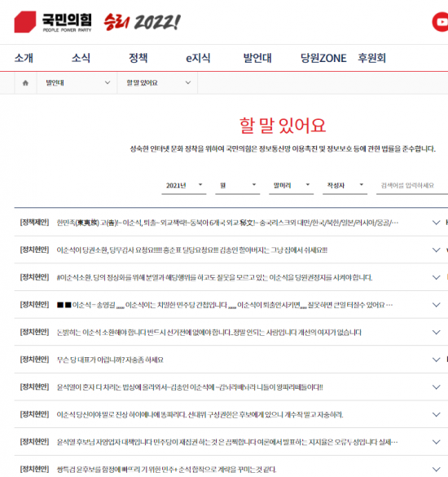Open the post about 윤석열 후보님 자영업자 대책
The height and width of the screenshot is (477, 448).
pos(227,442)
